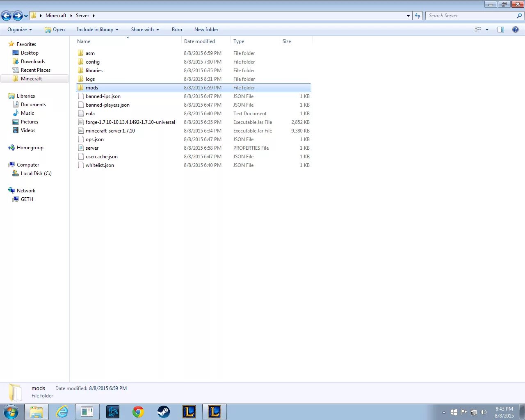Select Favorites in the navigation pane
Image resolution: width=525 pixels, height=420 pixels.
point(26,44)
